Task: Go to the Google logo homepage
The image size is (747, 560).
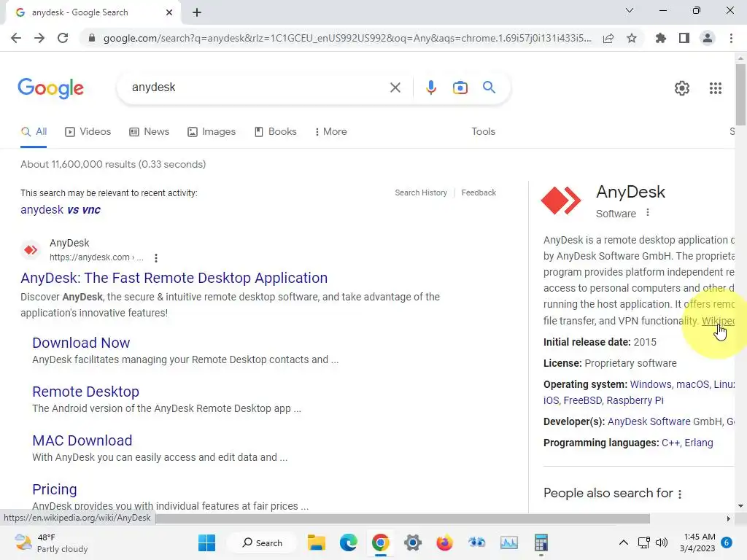Action: pos(51,88)
